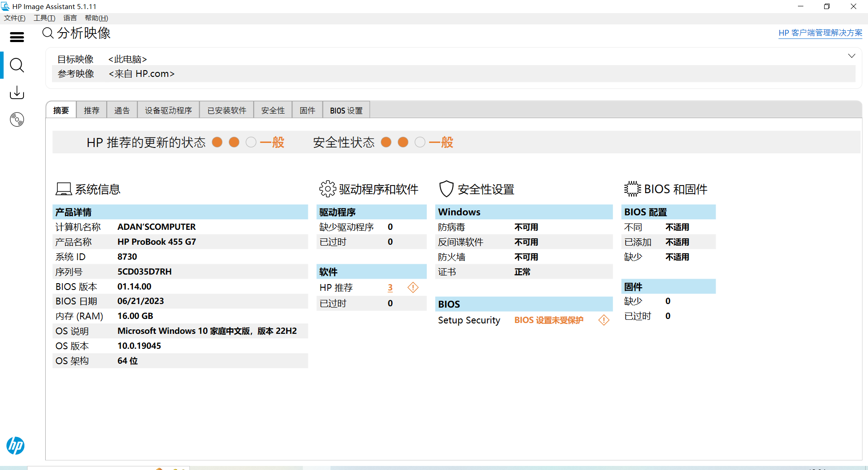The width and height of the screenshot is (868, 470).
Task: Click the download sidebar icon
Action: (x=17, y=93)
